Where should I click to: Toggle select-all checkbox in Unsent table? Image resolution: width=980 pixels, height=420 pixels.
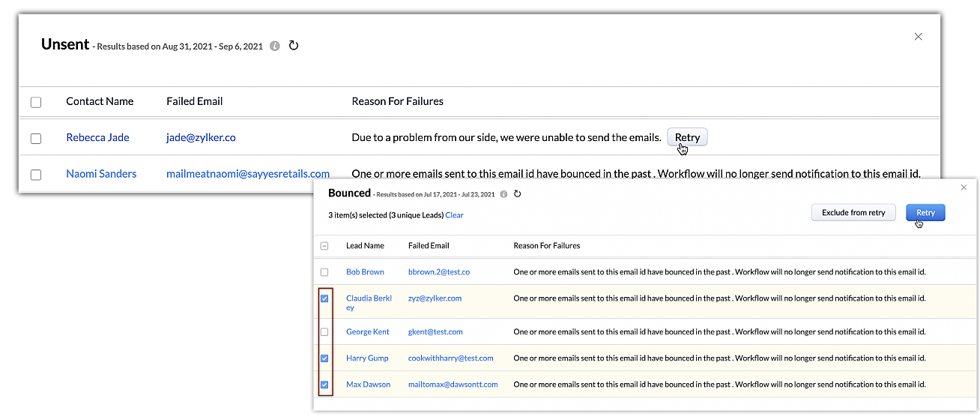tap(36, 102)
